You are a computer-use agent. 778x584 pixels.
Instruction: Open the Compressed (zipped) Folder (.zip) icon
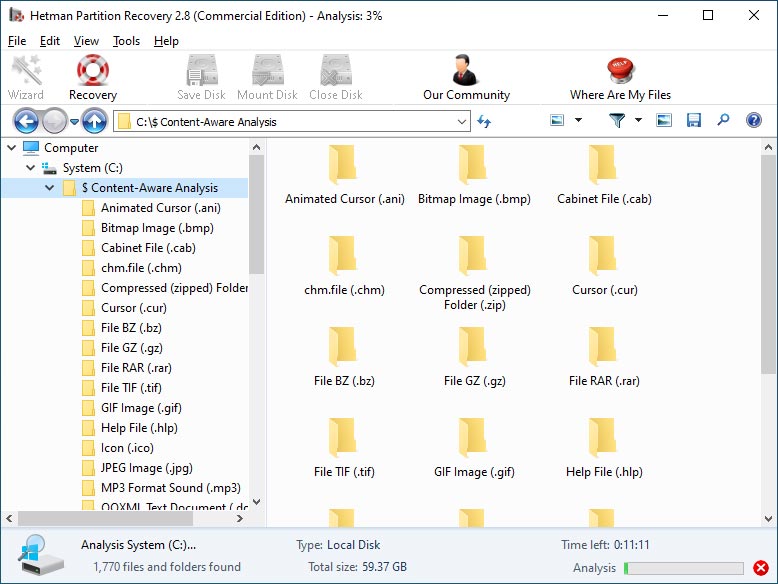tap(473, 256)
